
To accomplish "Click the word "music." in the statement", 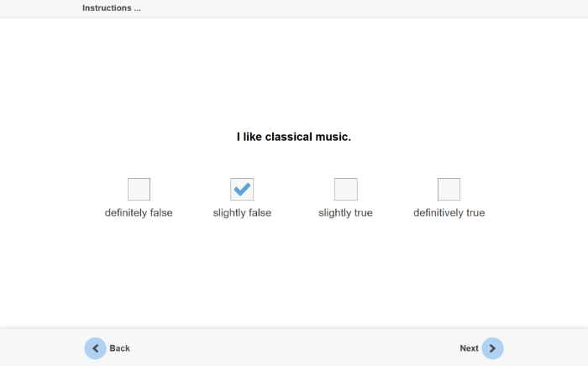I will 333,137.
